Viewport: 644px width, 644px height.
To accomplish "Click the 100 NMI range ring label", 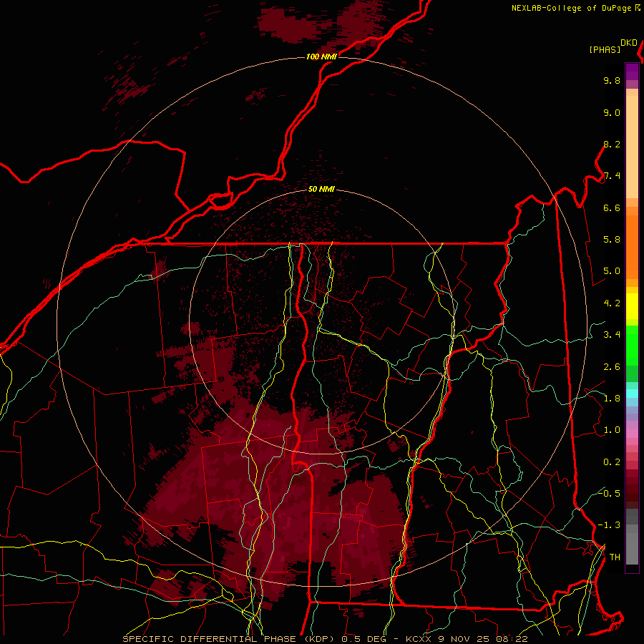I will pyautogui.click(x=321, y=57).
